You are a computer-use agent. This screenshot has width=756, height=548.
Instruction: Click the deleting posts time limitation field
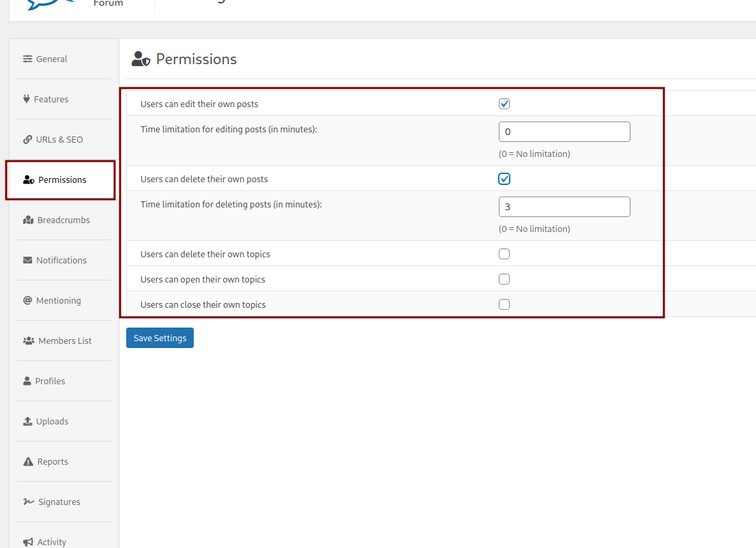[564, 207]
